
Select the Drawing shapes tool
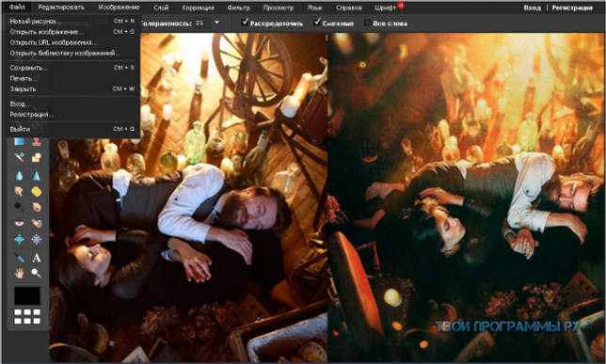(x=37, y=157)
